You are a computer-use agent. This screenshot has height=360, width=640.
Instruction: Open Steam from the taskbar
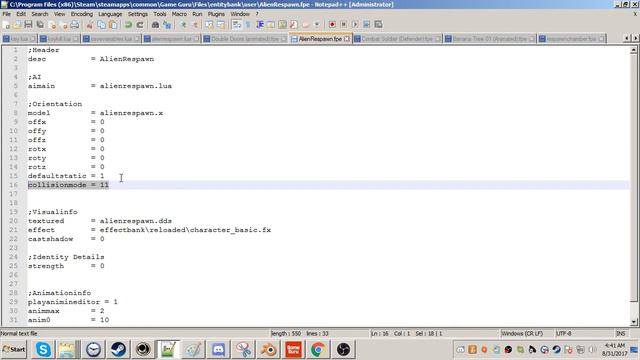tap(118, 349)
